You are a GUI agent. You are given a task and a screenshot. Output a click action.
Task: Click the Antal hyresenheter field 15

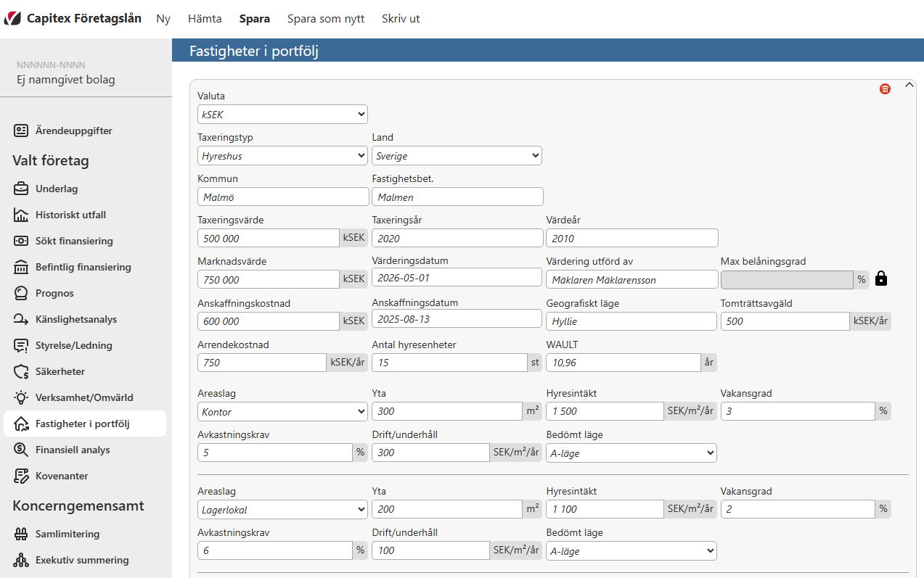(450, 363)
